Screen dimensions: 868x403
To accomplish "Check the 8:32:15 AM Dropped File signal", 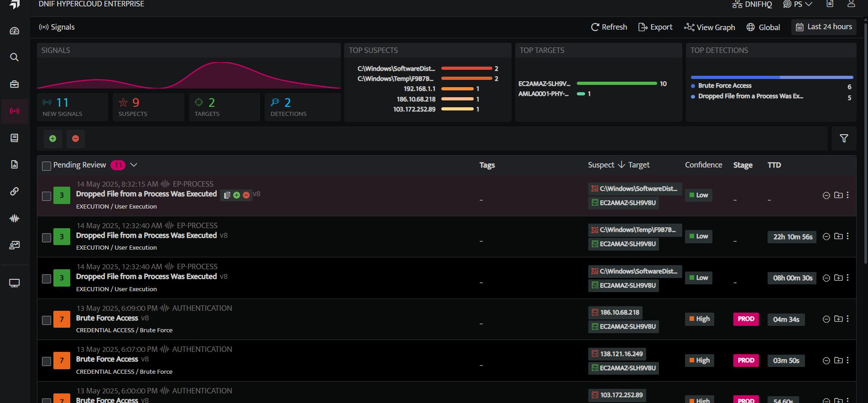I will click(x=47, y=196).
